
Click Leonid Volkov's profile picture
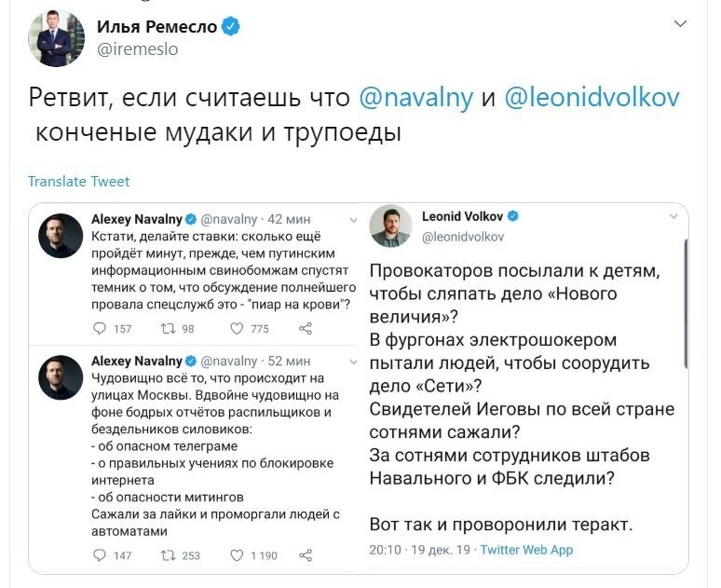pos(390,226)
